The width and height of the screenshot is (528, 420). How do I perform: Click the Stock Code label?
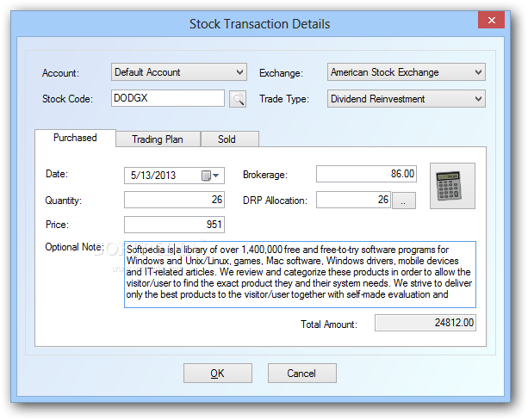[67, 99]
